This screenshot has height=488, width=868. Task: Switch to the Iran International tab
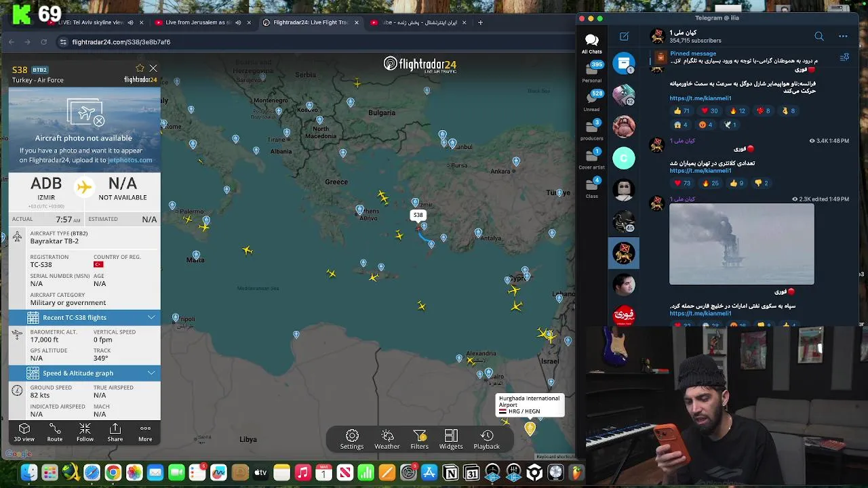coord(418,22)
